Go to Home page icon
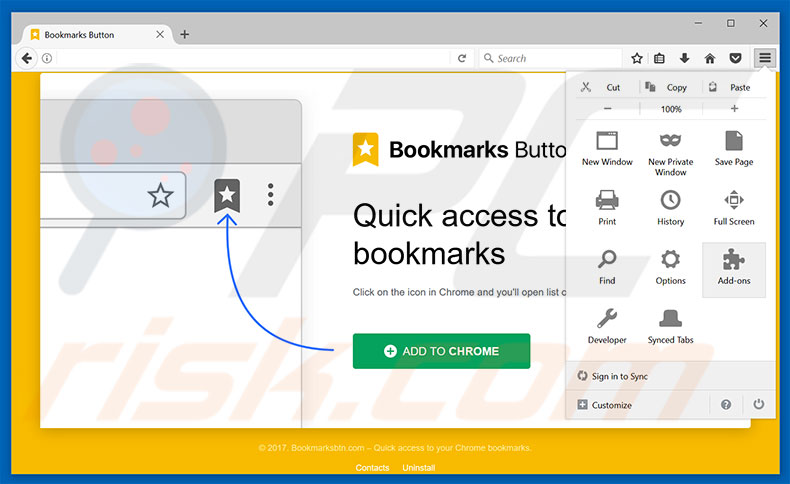This screenshot has height=484, width=790. point(710,58)
